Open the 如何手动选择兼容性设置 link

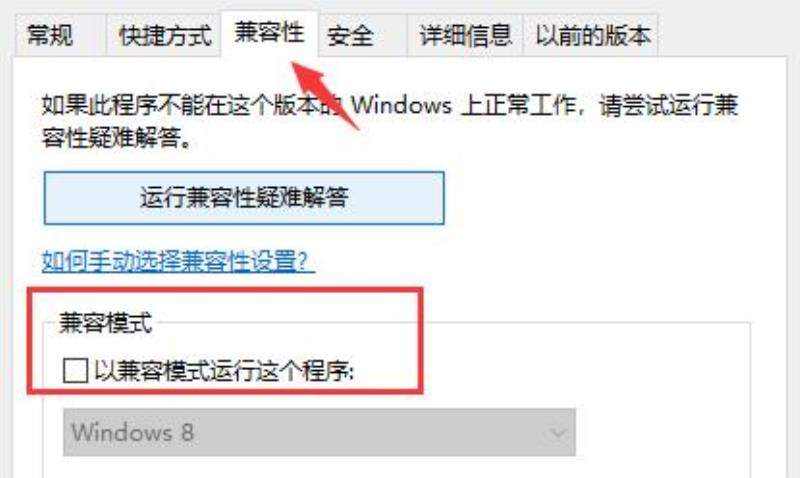[178, 261]
